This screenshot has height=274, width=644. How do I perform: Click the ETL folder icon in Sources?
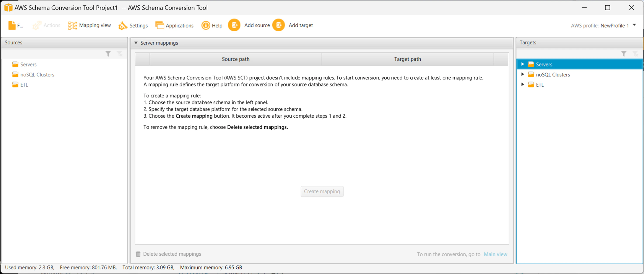pos(15,85)
